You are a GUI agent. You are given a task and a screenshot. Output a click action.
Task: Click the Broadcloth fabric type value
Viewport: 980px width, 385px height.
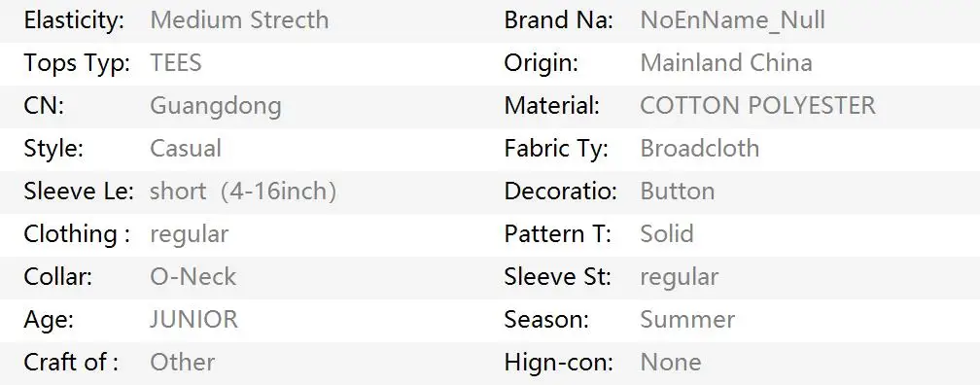(700, 149)
